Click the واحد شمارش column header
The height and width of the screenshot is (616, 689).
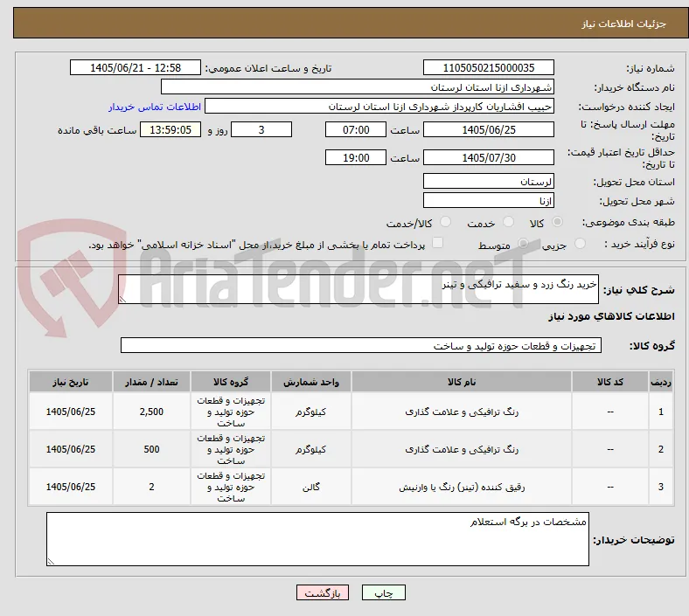coord(311,382)
